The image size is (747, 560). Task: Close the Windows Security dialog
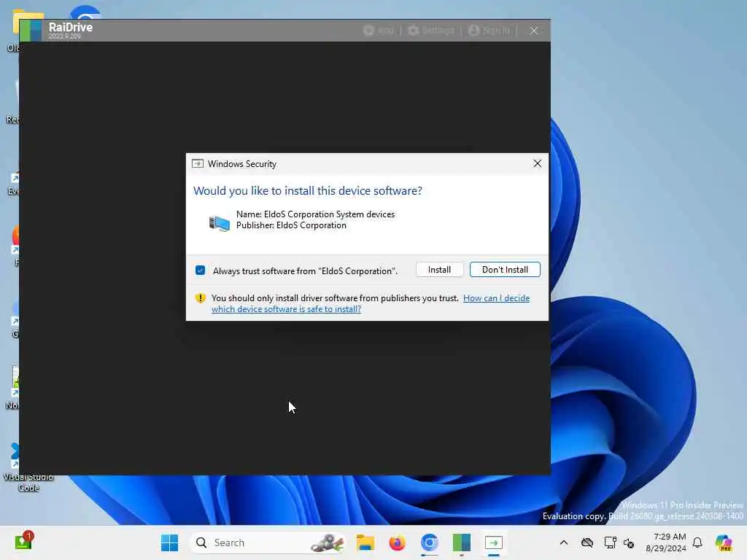[538, 163]
